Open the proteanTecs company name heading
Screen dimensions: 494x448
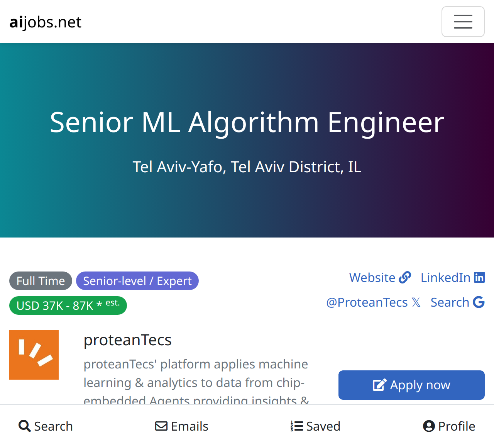pyautogui.click(x=127, y=340)
